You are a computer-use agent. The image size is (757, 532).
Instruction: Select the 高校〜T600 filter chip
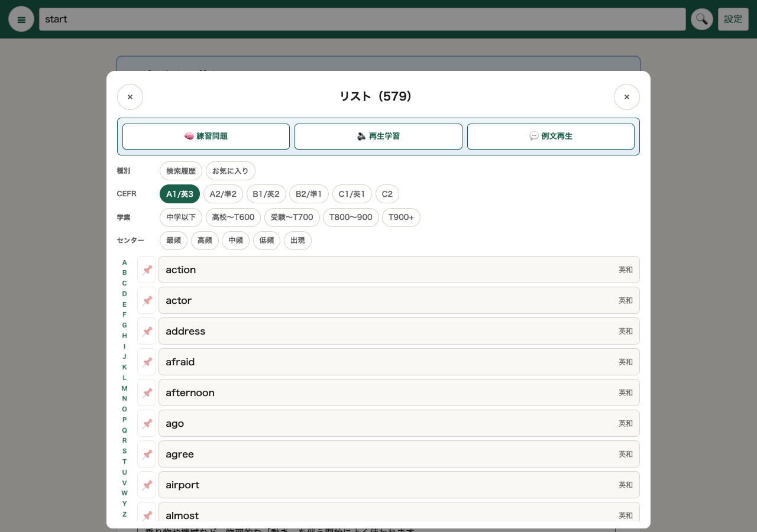pyautogui.click(x=233, y=218)
